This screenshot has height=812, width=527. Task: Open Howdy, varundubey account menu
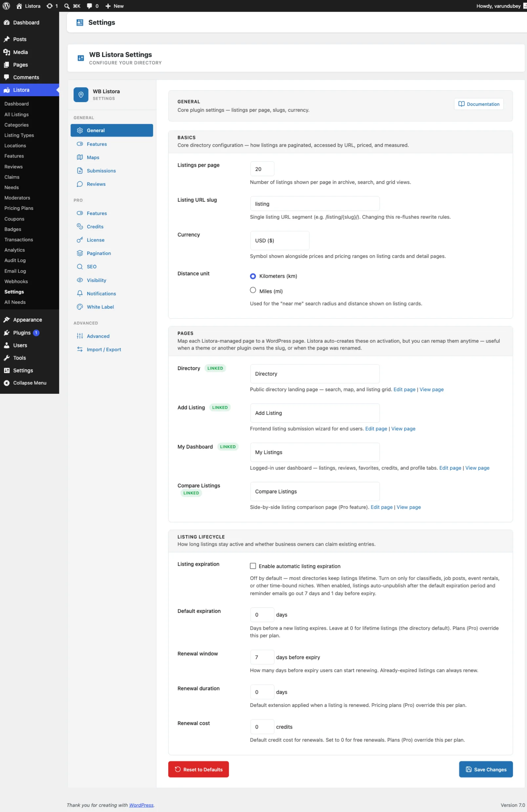(501, 6)
